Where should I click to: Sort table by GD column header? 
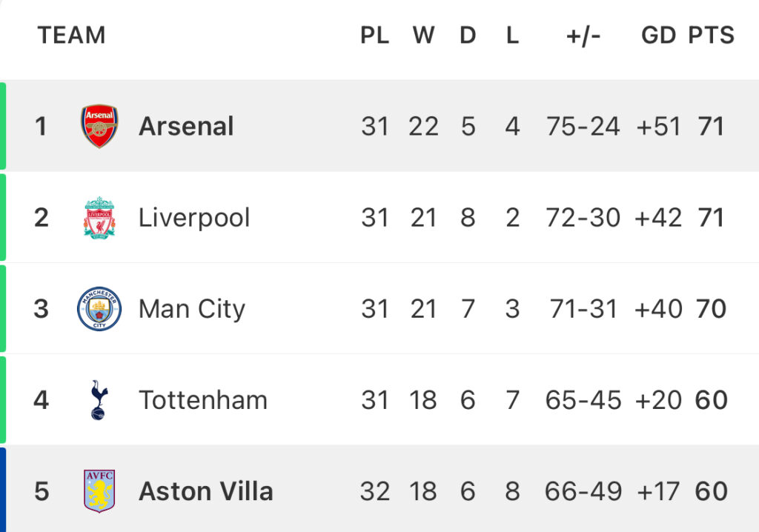(x=658, y=36)
